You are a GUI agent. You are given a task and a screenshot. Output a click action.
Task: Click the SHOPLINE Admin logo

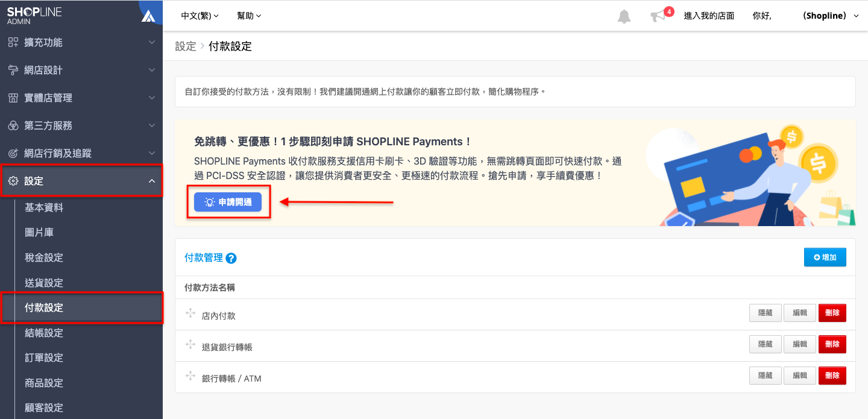pyautogui.click(x=34, y=16)
